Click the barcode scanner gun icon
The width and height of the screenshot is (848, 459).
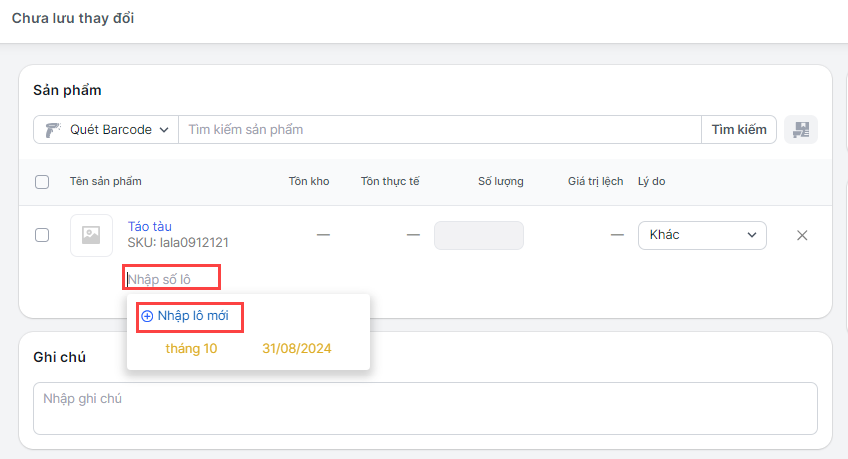[52, 130]
